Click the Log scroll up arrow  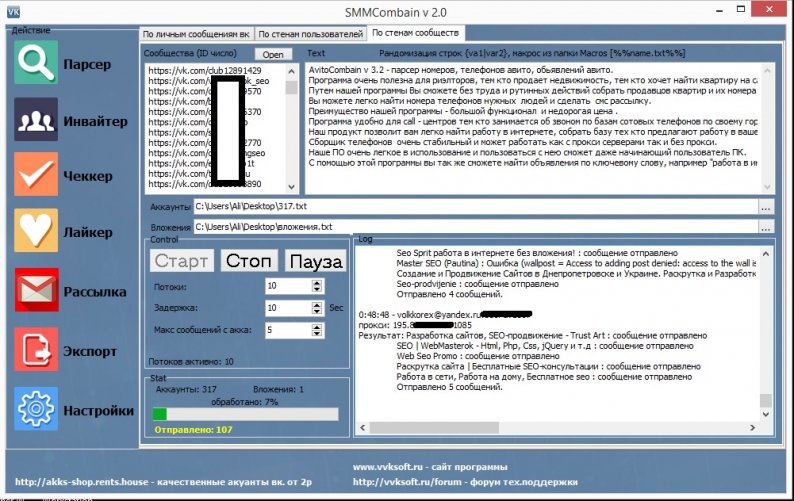766,254
